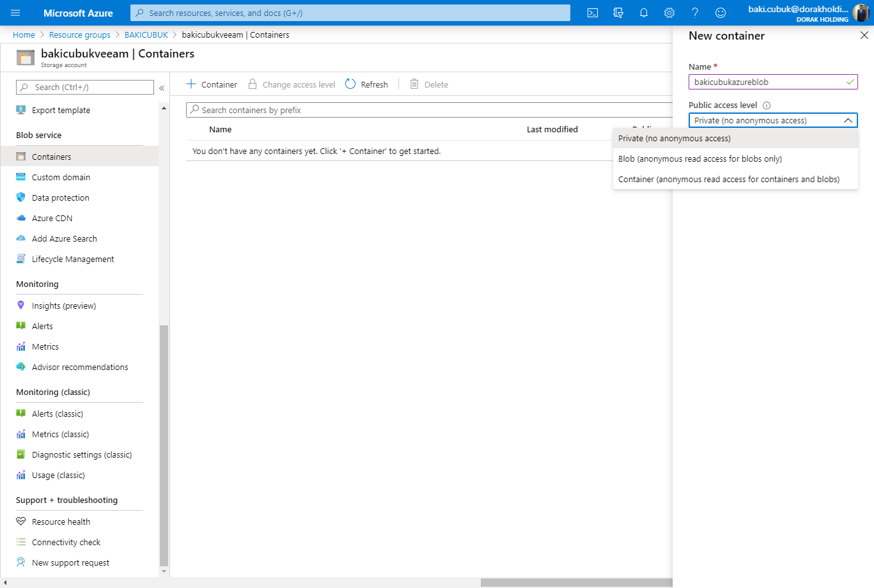Select Blob anonymous read access option
Screen dimensions: 874x588
(x=735, y=159)
